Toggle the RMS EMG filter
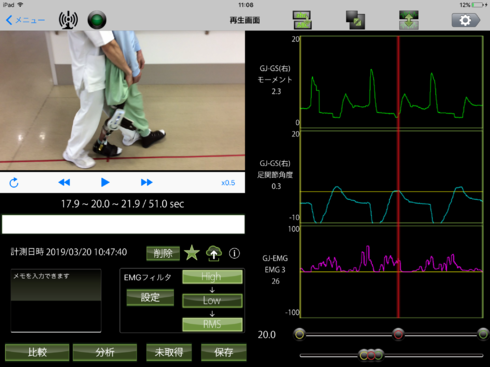Image resolution: width=490 pixels, height=367 pixels. (x=212, y=324)
